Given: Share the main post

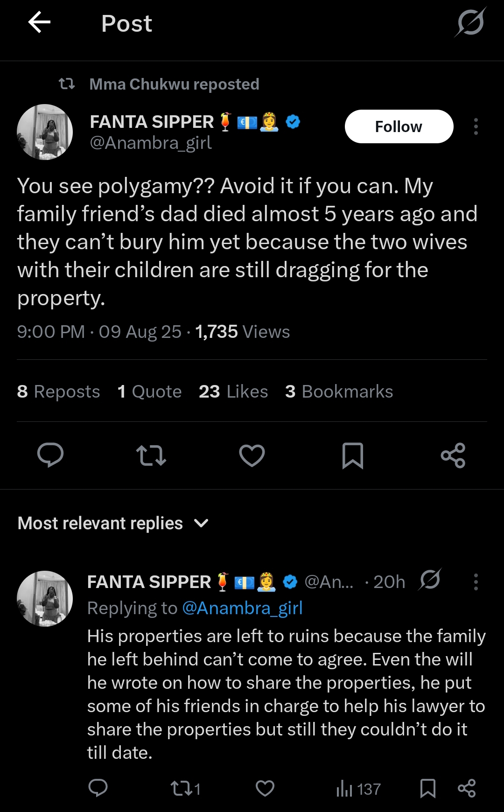Looking at the screenshot, I should pos(453,455).
